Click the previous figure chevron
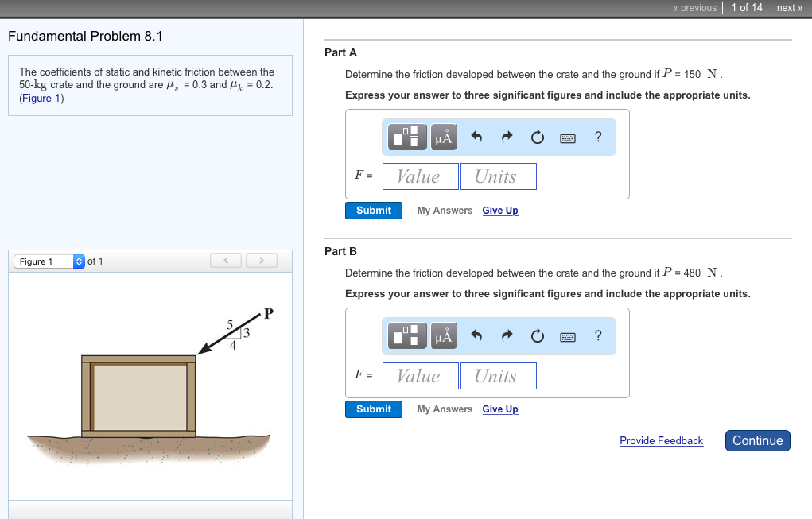Image resolution: width=812 pixels, height=519 pixels. pos(225,260)
